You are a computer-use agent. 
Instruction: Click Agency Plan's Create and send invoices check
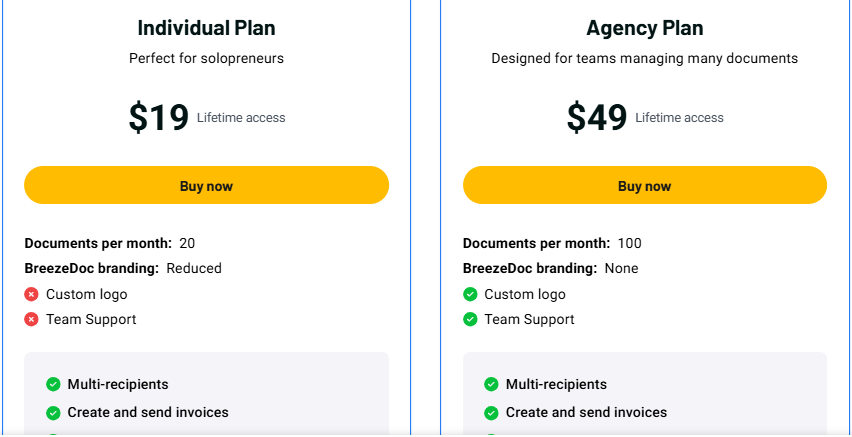tap(491, 413)
